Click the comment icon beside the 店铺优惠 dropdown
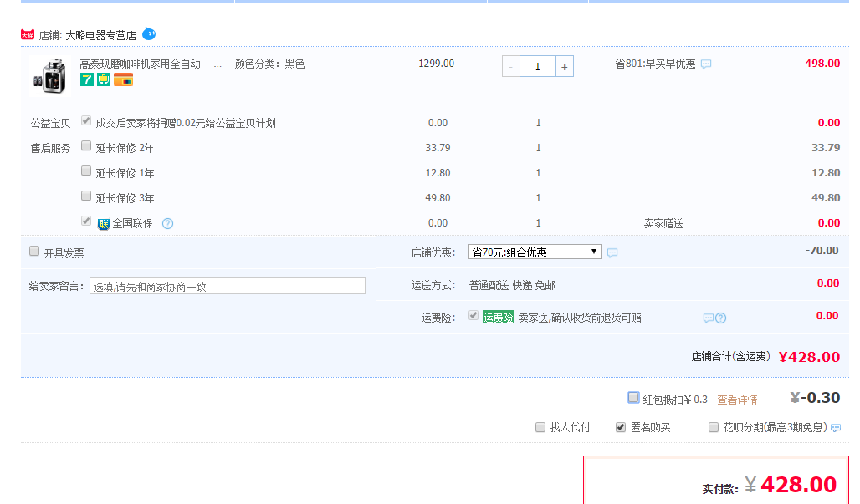The image size is (860, 504). click(x=612, y=252)
